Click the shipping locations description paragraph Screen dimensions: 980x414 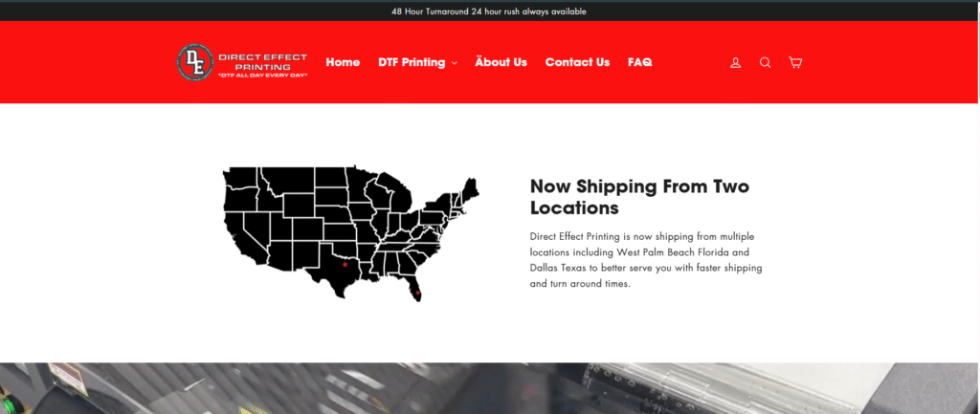(646, 260)
